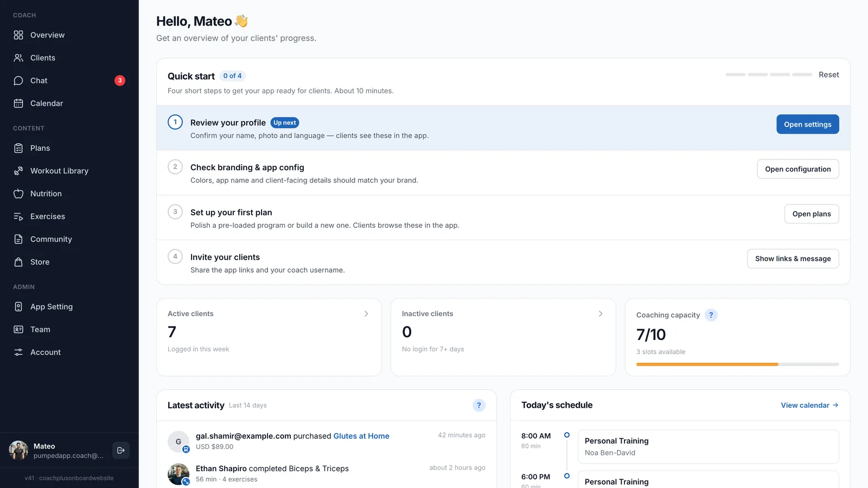Click Ethan Shapiro's avatar photo
868x488 pixels.
[178, 474]
